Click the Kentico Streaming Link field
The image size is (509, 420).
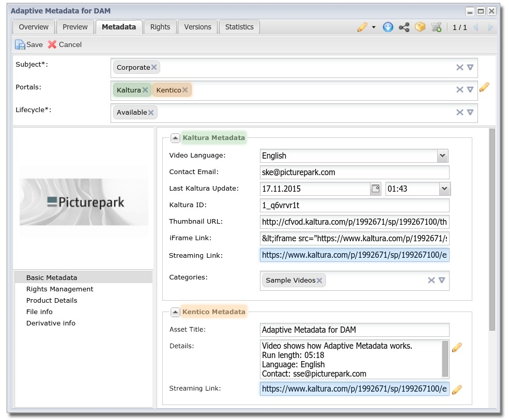354,389
